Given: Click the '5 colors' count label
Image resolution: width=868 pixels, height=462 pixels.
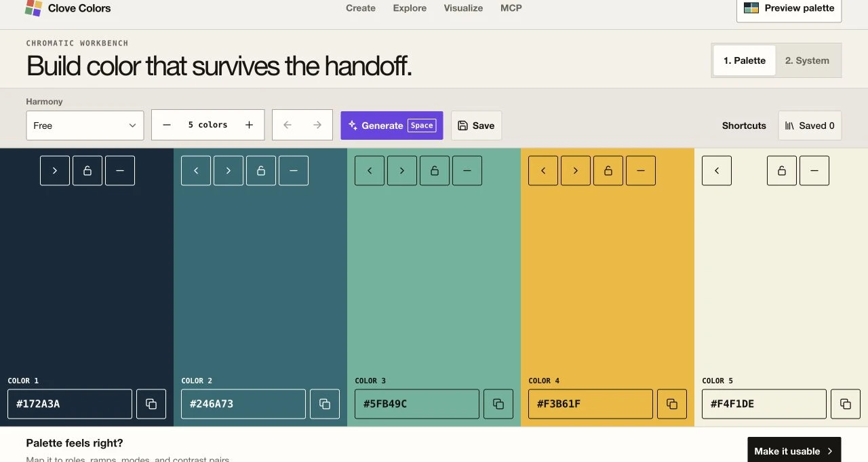Looking at the screenshot, I should [208, 125].
